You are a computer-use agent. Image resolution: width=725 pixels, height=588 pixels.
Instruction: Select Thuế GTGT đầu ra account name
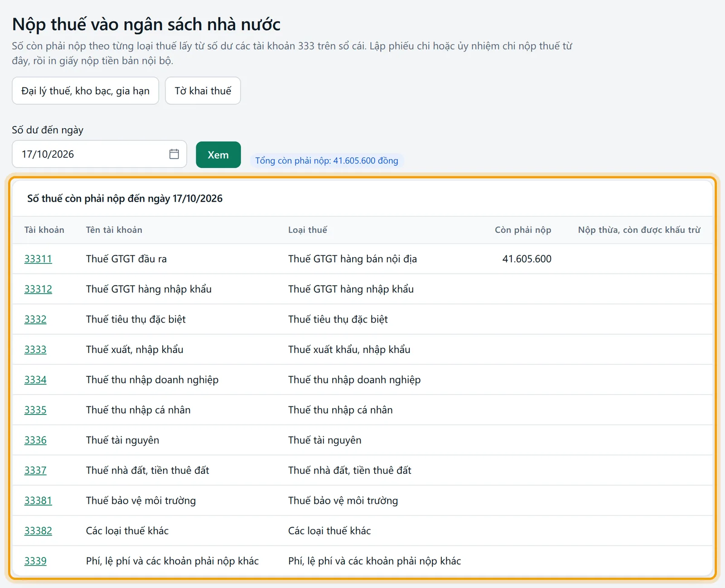click(x=126, y=259)
